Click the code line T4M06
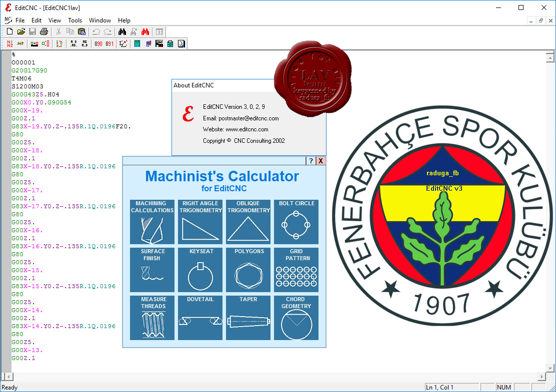 point(21,78)
